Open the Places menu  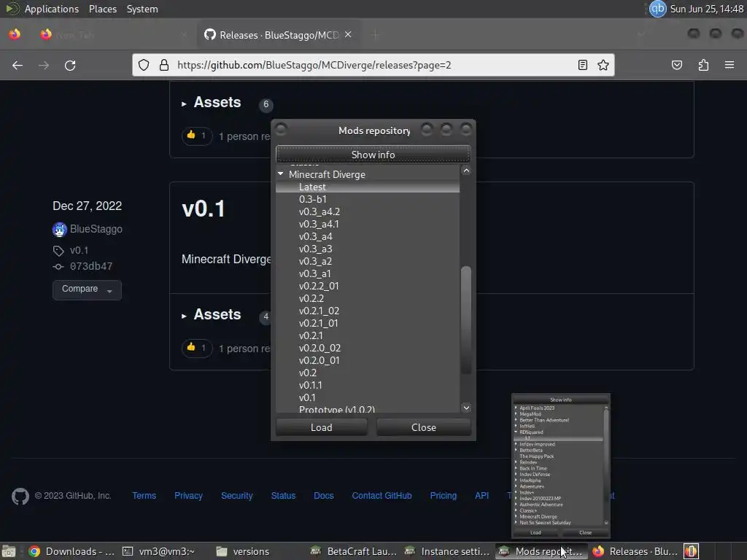tap(102, 9)
